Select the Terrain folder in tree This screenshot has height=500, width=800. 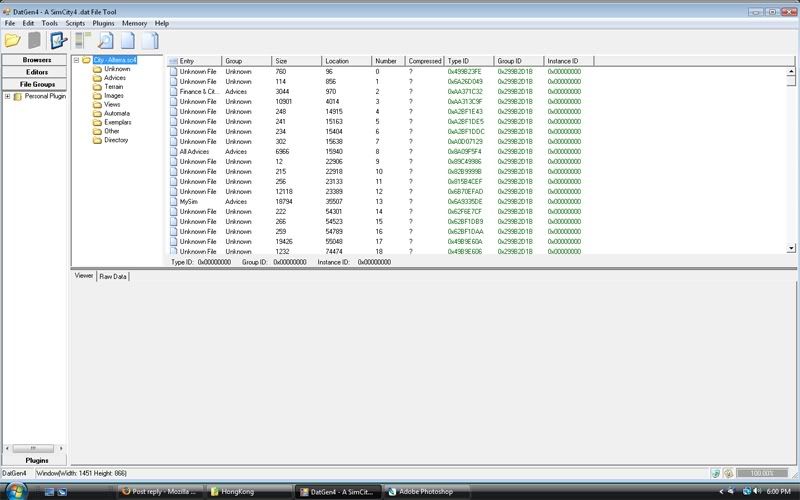coord(114,87)
